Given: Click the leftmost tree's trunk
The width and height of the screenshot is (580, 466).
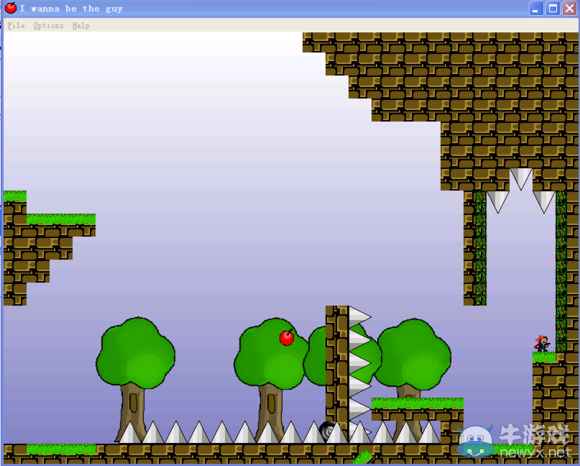Looking at the screenshot, I should [133, 411].
